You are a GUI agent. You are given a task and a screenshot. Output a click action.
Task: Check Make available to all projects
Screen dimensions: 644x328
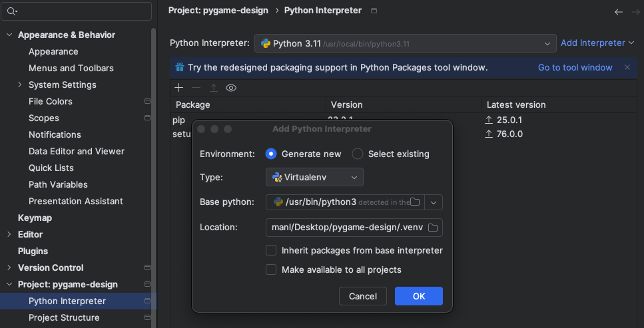pos(271,270)
